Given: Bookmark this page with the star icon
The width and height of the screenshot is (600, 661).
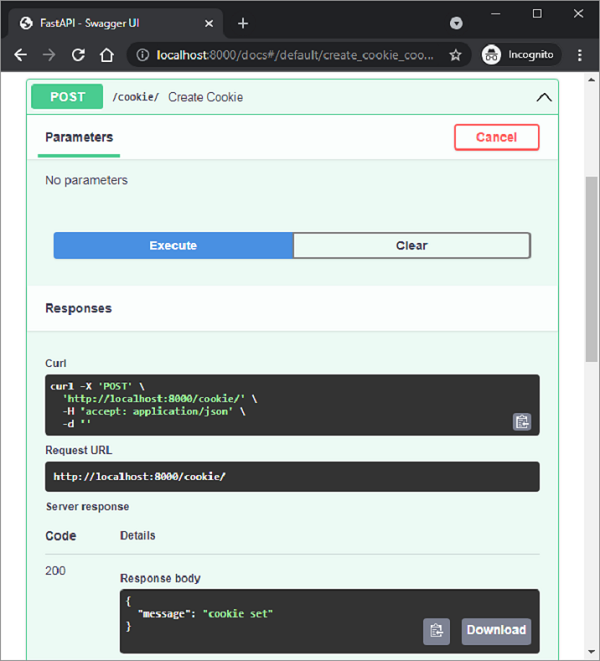Looking at the screenshot, I should point(455,55).
